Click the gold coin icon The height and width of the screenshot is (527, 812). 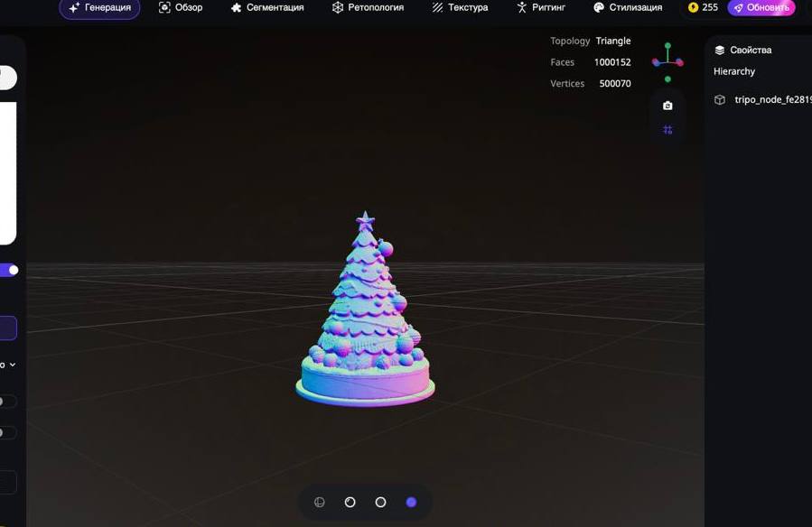pos(693,8)
